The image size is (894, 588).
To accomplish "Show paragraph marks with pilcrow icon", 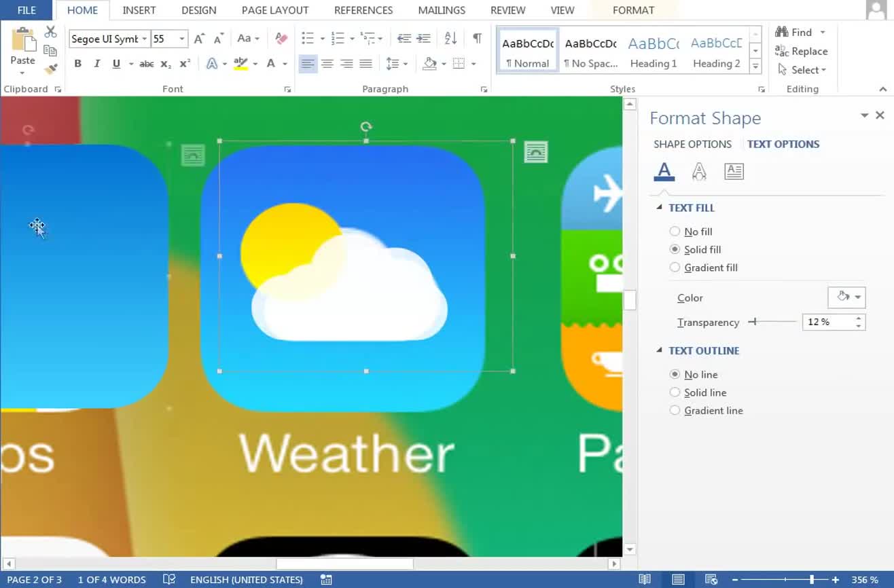I will [x=477, y=39].
